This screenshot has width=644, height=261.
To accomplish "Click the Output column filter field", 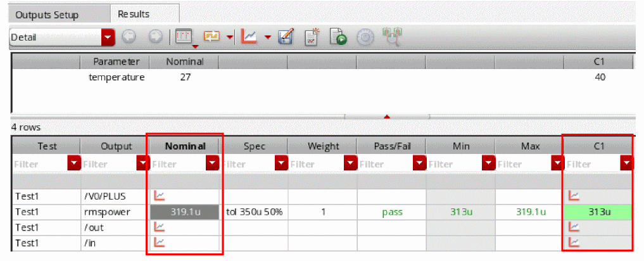I will tap(109, 164).
